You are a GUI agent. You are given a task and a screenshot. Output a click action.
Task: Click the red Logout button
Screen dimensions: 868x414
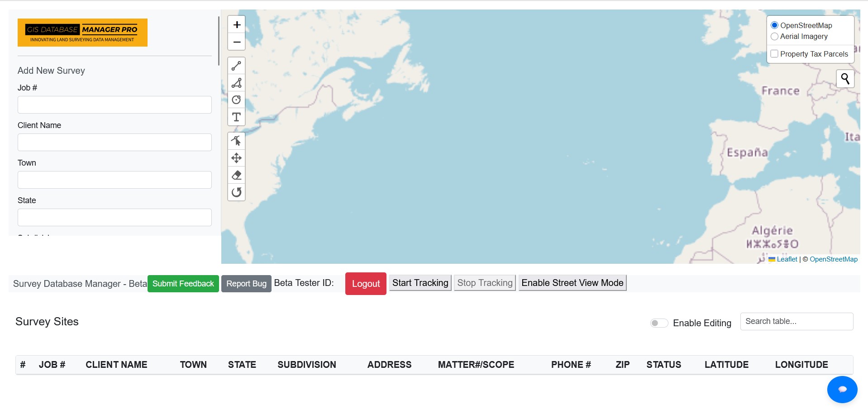(366, 284)
